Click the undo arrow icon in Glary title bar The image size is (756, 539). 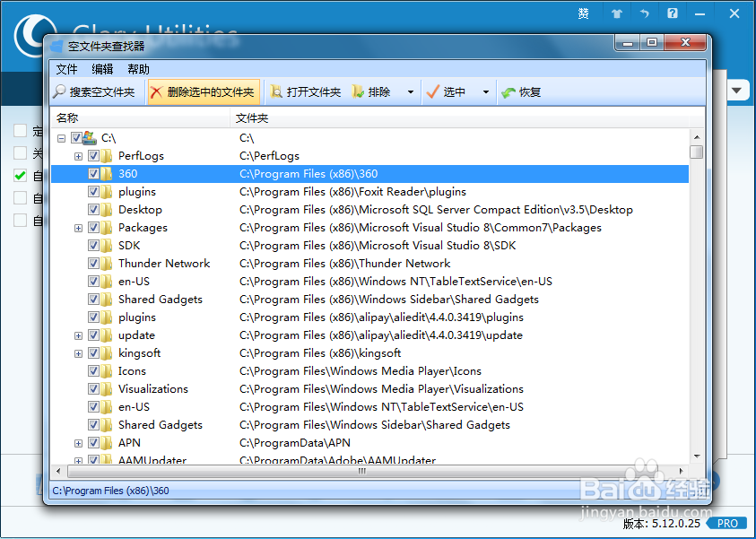pos(645,13)
